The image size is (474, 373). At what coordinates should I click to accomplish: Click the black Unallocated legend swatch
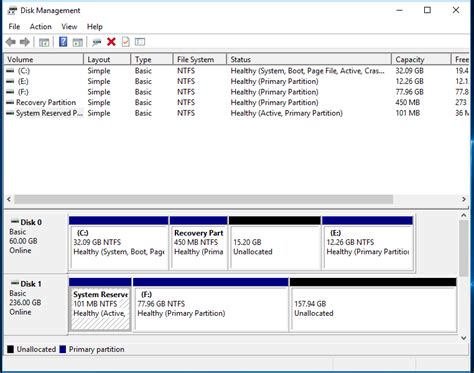pos(10,349)
